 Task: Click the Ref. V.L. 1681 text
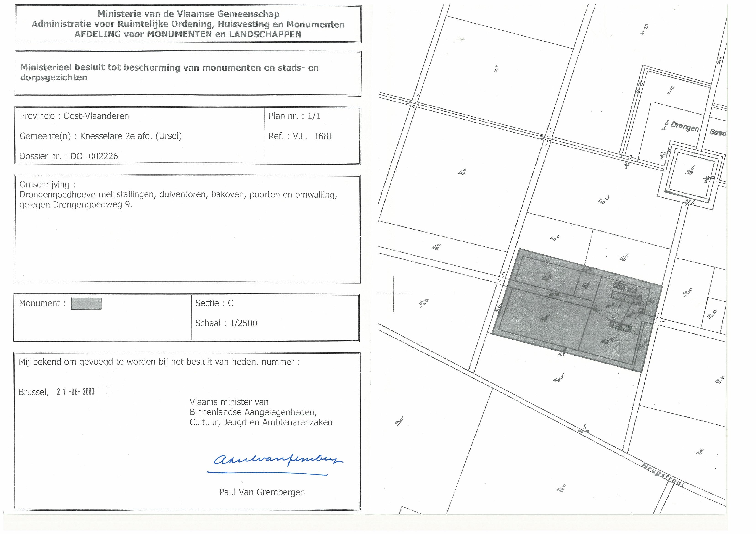300,136
